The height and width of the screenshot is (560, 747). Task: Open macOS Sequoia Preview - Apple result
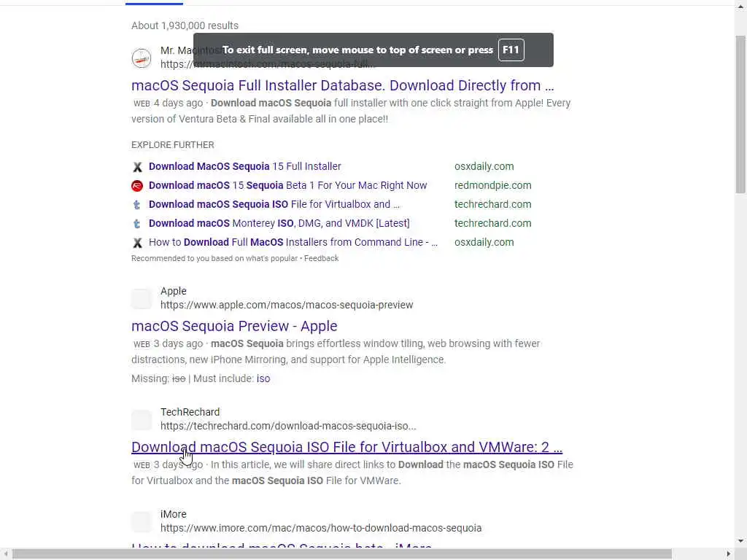(234, 326)
